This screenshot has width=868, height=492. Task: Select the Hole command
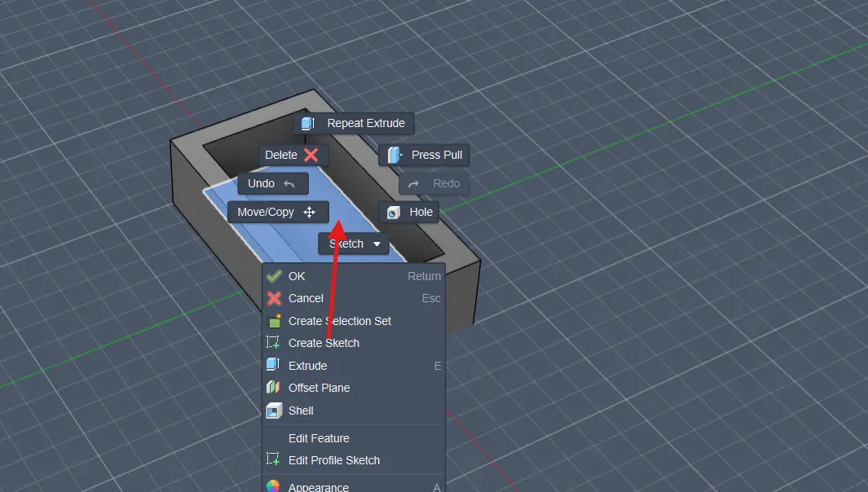click(x=409, y=212)
